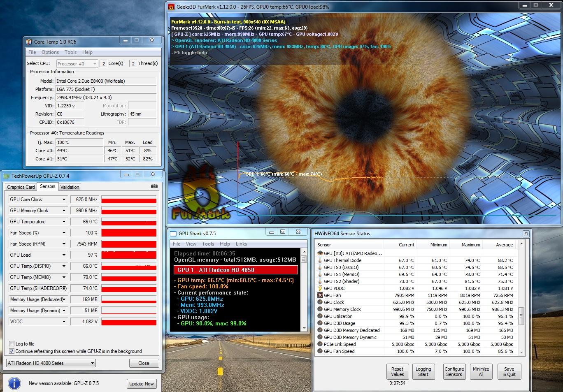Click the GPU TS2 (Shader) thermometer icon
This screenshot has width=563, height=392.
coord(320,281)
